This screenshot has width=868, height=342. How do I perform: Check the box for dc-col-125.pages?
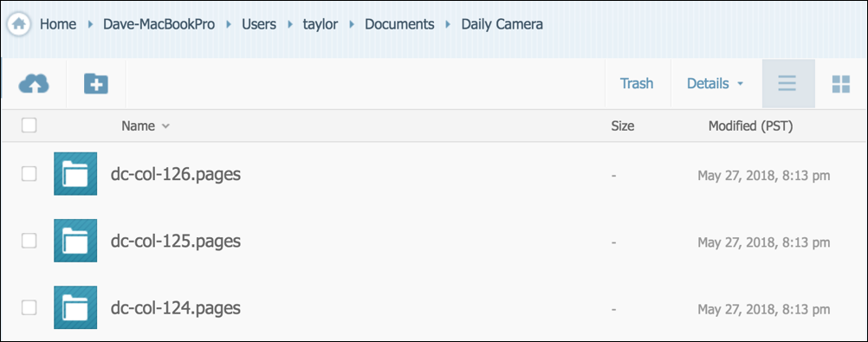tap(29, 241)
